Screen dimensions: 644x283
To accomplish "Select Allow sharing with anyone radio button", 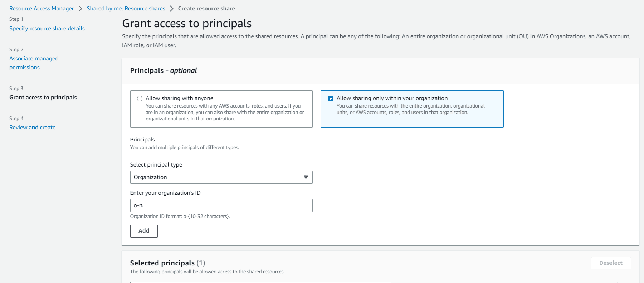I will tap(140, 99).
